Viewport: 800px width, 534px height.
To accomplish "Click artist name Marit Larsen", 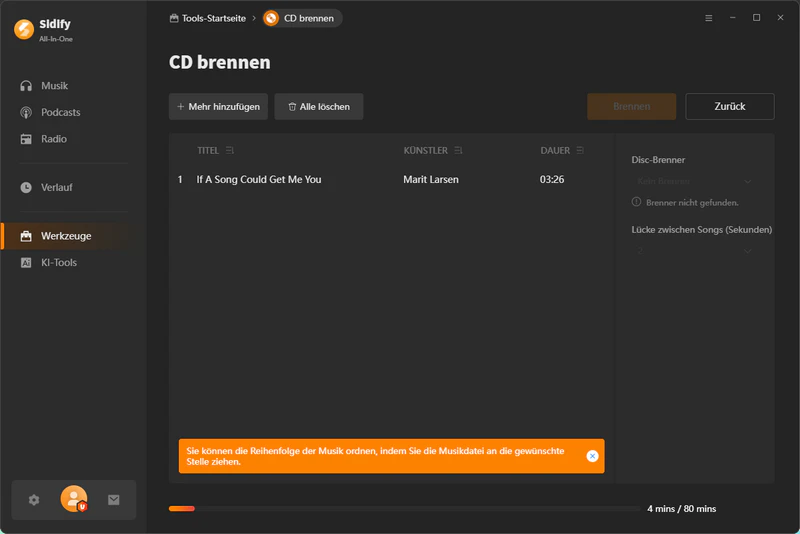I will click(431, 180).
